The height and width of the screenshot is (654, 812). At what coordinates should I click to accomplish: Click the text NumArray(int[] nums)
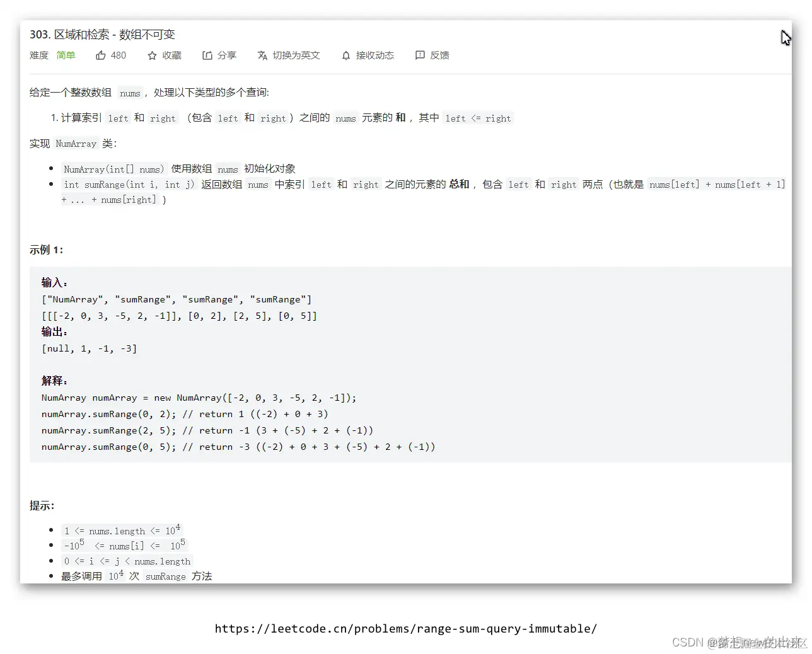(x=113, y=169)
